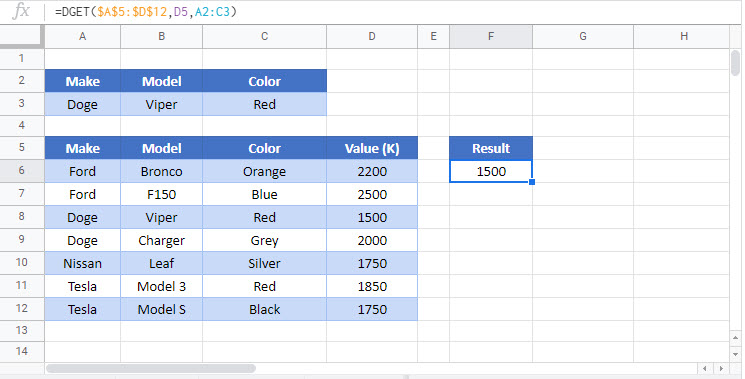This screenshot has height=379, width=745.
Task: Click the scroll down arrow button
Action: click(x=735, y=354)
